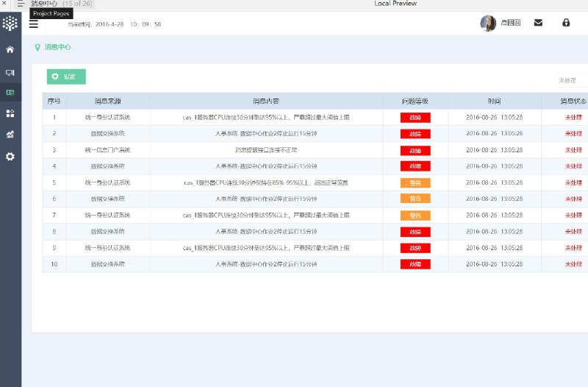Click sequence number 7 in the table
The image size is (588, 387).
click(54, 216)
